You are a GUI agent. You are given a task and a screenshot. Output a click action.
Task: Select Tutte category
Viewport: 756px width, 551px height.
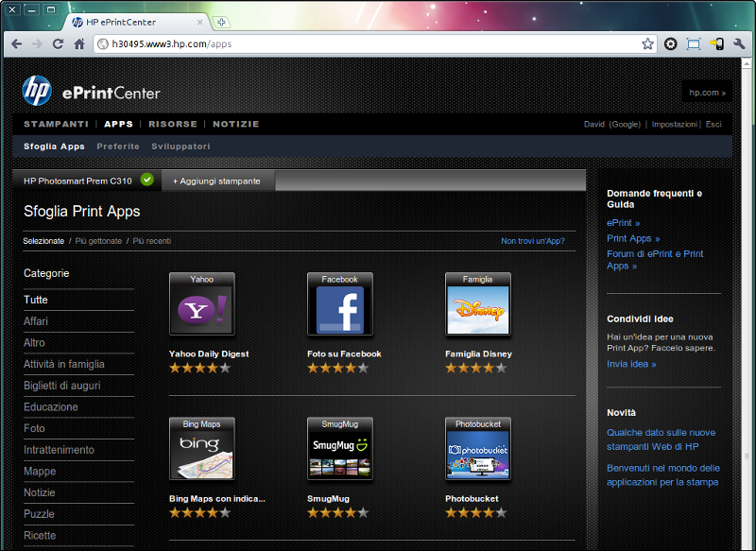coord(36,300)
